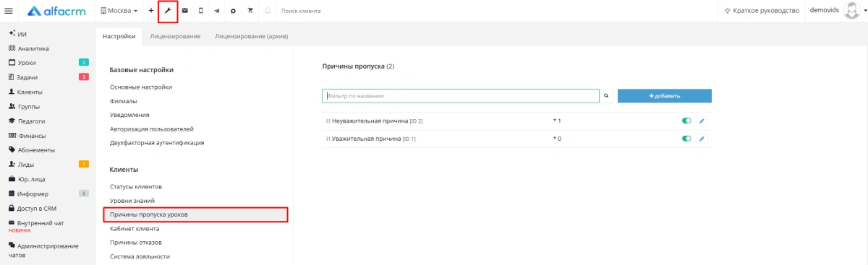This screenshot has width=868, height=265.
Task: Click the Информер badge showing 5
Action: [x=84, y=193]
